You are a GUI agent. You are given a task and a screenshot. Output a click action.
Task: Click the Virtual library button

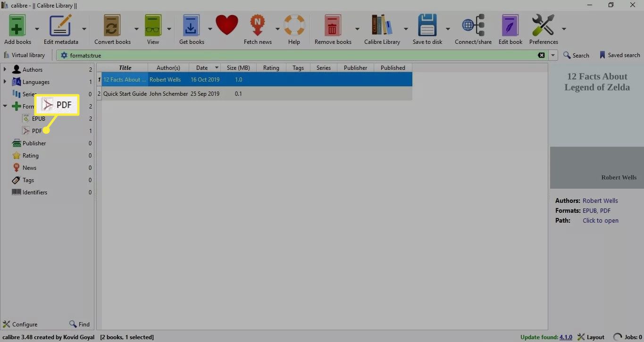(x=25, y=55)
